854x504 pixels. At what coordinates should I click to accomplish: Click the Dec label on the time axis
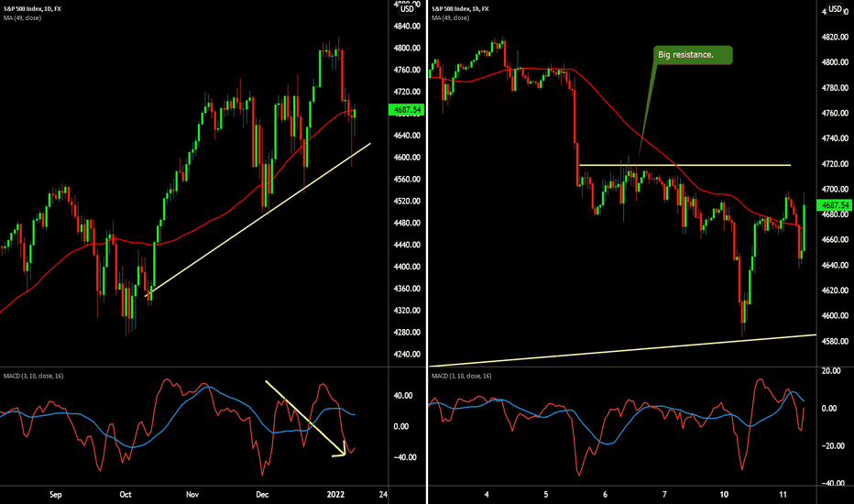262,495
